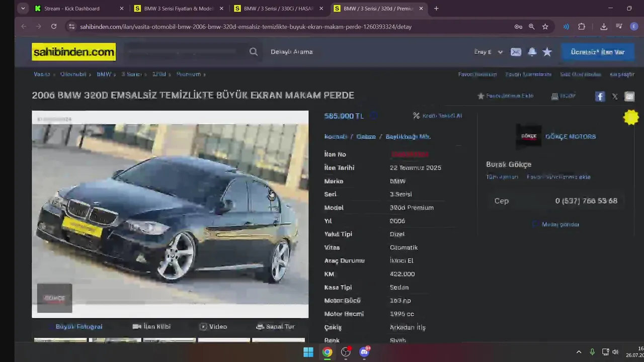Click Premium breadcrumb
Viewport: 644px width, 362px height.
click(189, 74)
